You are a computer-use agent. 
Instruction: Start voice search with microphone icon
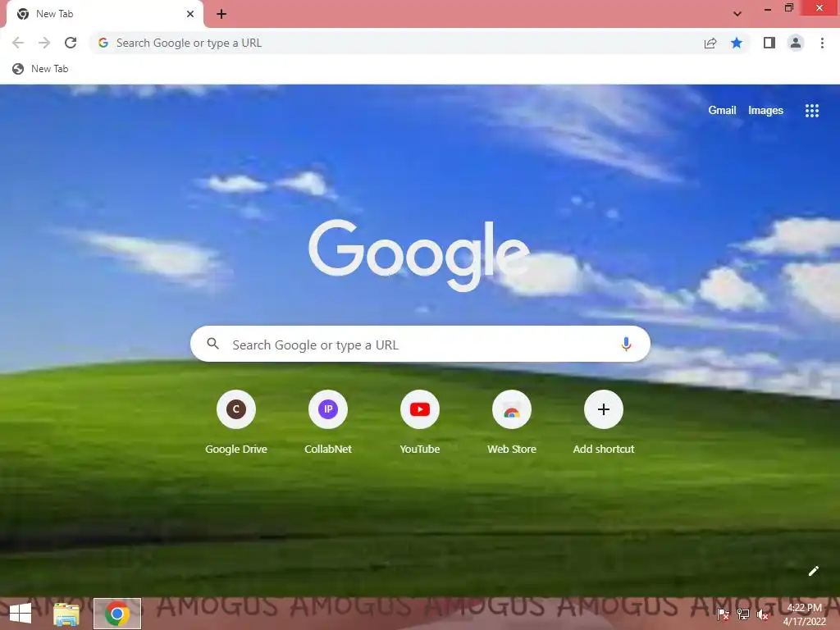(626, 344)
